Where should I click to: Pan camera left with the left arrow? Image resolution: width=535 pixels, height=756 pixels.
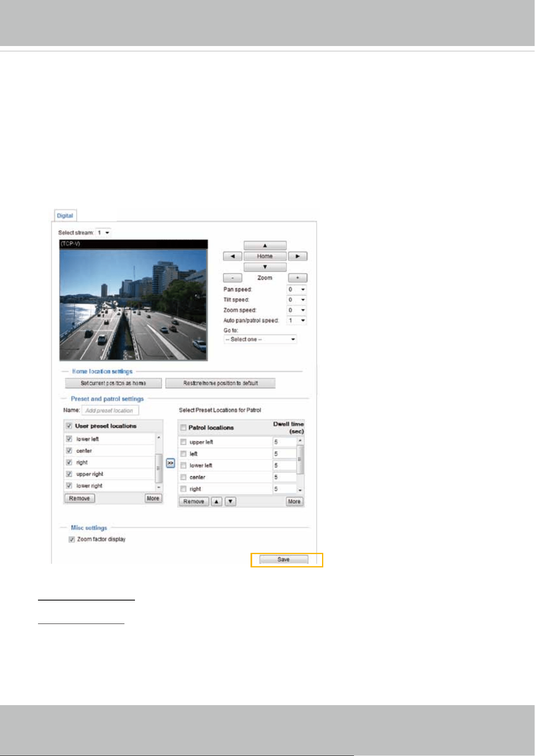point(233,256)
